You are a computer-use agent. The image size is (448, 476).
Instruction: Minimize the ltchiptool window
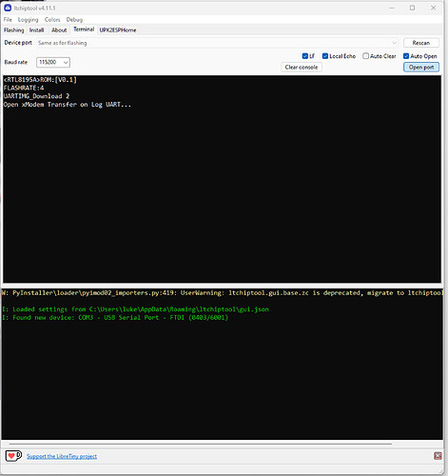pyautogui.click(x=392, y=8)
